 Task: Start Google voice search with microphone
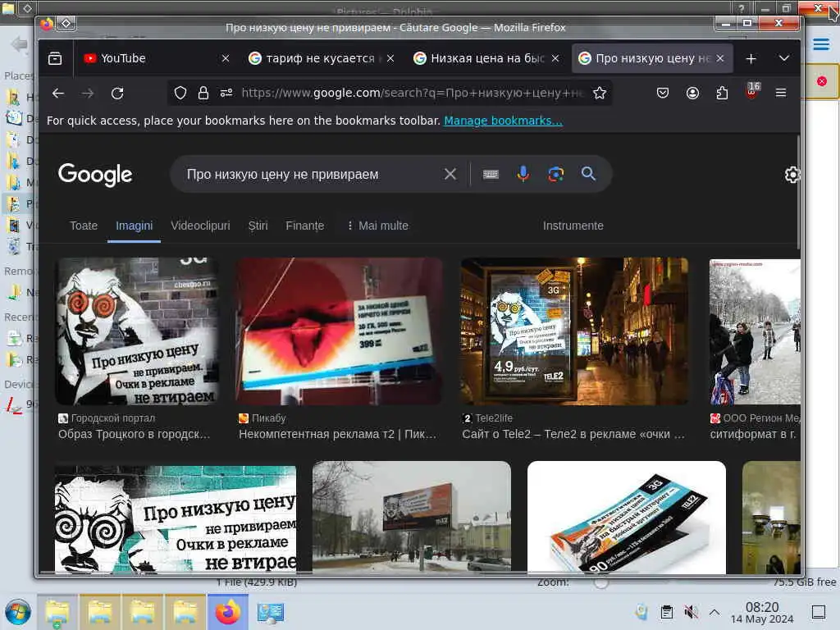pos(523,174)
